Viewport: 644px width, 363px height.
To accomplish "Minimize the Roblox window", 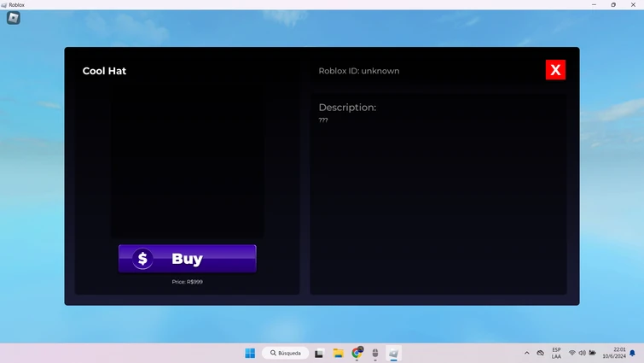I will 594,5.
